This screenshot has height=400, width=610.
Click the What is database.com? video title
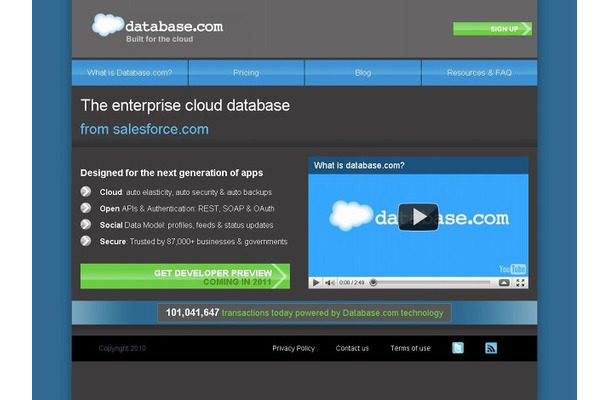pyautogui.click(x=359, y=165)
